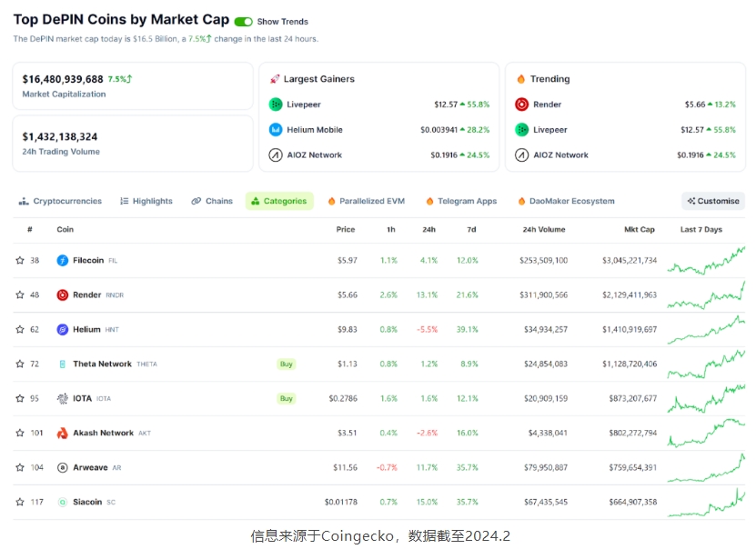Image resolution: width=756 pixels, height=549 pixels.
Task: Sort table by 7d change column
Action: (x=471, y=230)
